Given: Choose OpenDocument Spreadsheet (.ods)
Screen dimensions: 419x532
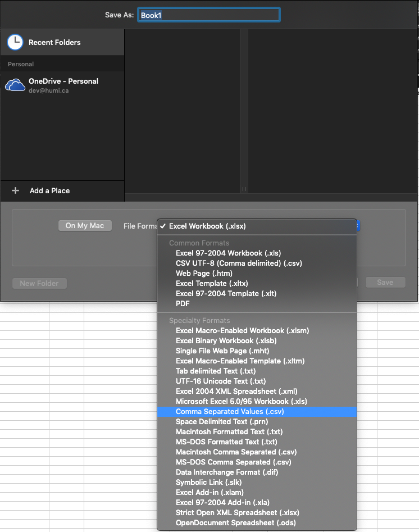Looking at the screenshot, I should (x=257, y=523).
